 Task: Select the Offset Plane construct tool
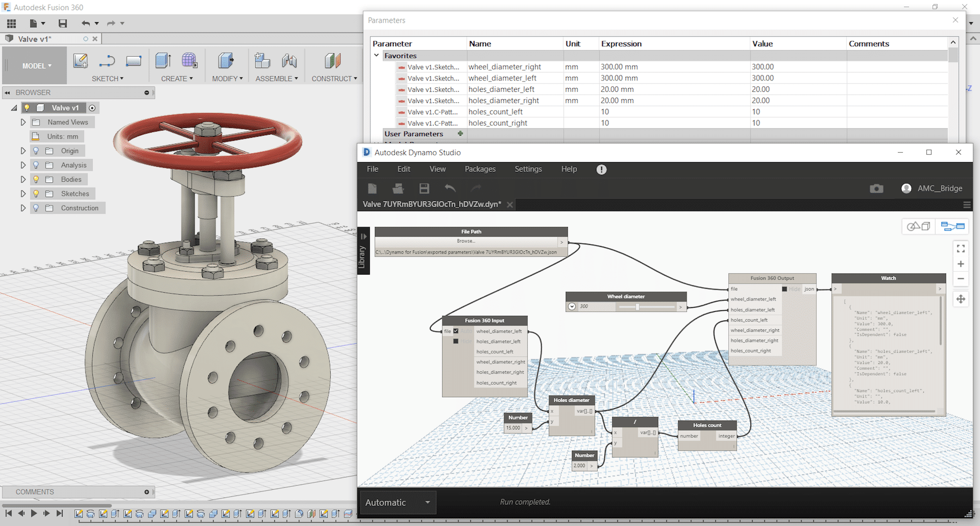point(333,60)
